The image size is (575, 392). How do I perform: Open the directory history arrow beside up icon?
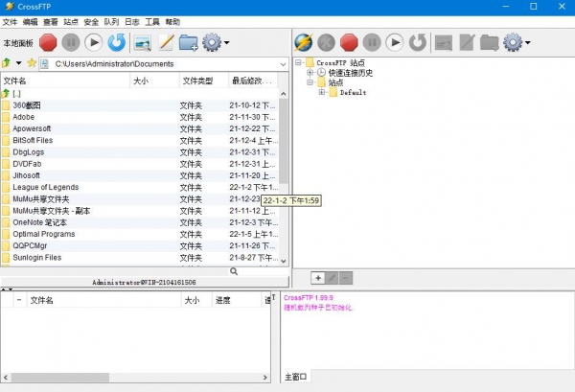[18, 63]
